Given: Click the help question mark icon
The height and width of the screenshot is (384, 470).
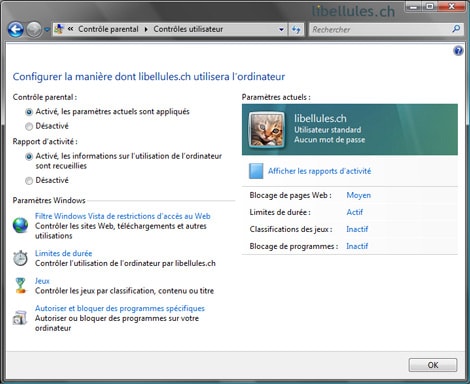Looking at the screenshot, I should point(458,51).
